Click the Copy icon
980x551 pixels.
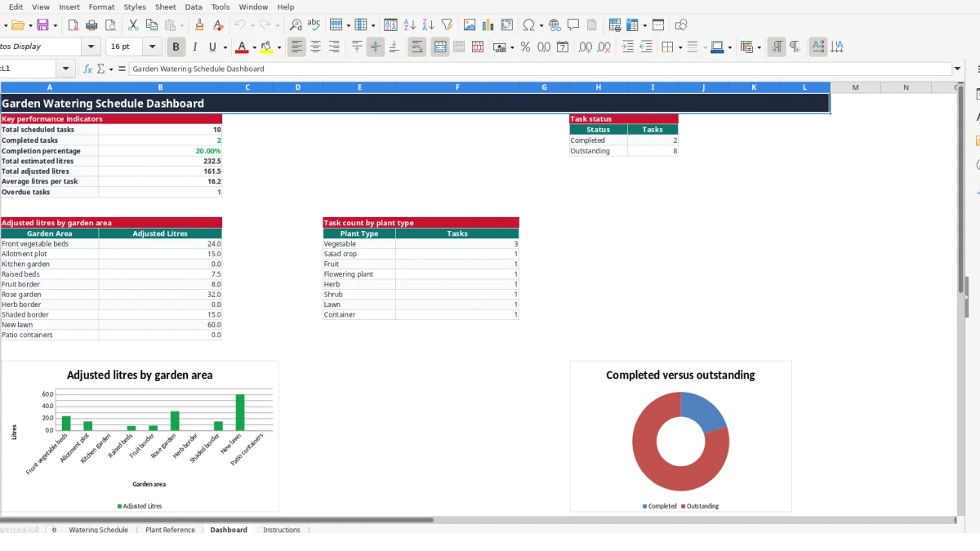coord(151,25)
